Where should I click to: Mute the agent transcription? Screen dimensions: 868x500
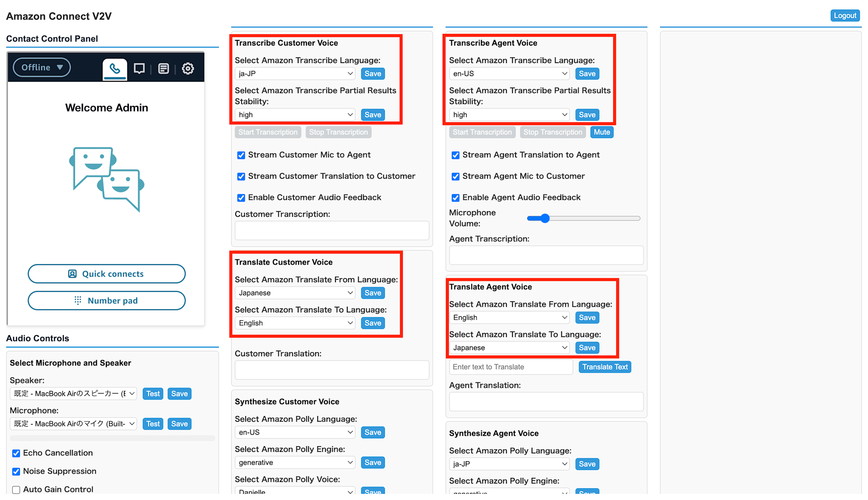[602, 132]
